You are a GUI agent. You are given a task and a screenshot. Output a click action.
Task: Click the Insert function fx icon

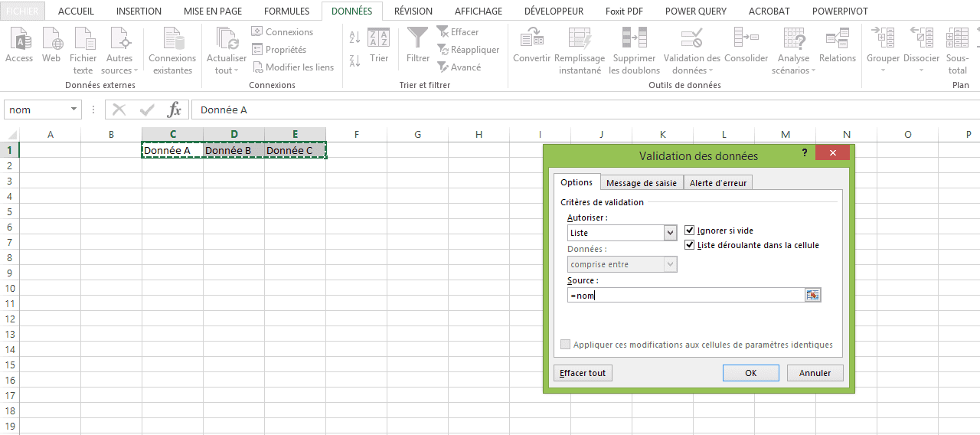coord(175,110)
